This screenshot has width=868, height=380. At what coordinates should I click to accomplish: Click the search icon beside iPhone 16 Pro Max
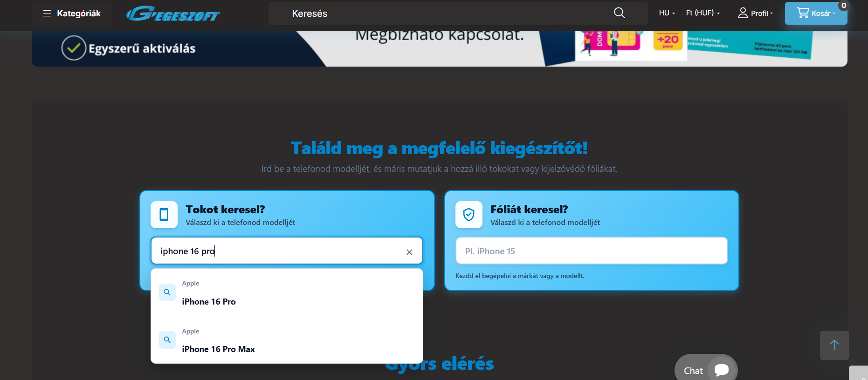[x=167, y=340]
